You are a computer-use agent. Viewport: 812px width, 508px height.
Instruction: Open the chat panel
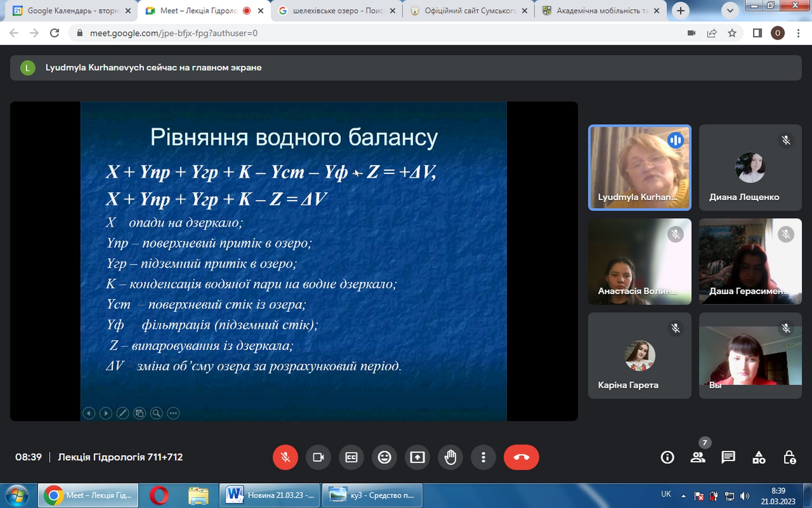point(728,457)
